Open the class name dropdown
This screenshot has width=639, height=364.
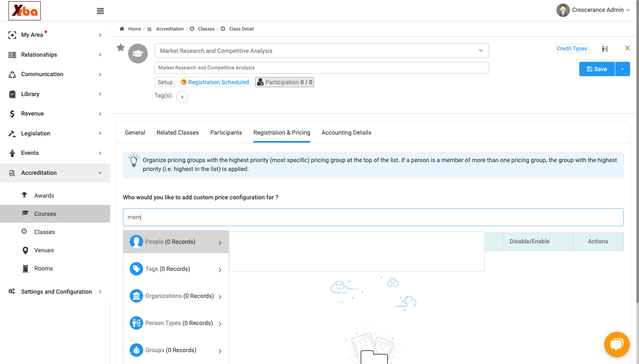[x=322, y=51]
